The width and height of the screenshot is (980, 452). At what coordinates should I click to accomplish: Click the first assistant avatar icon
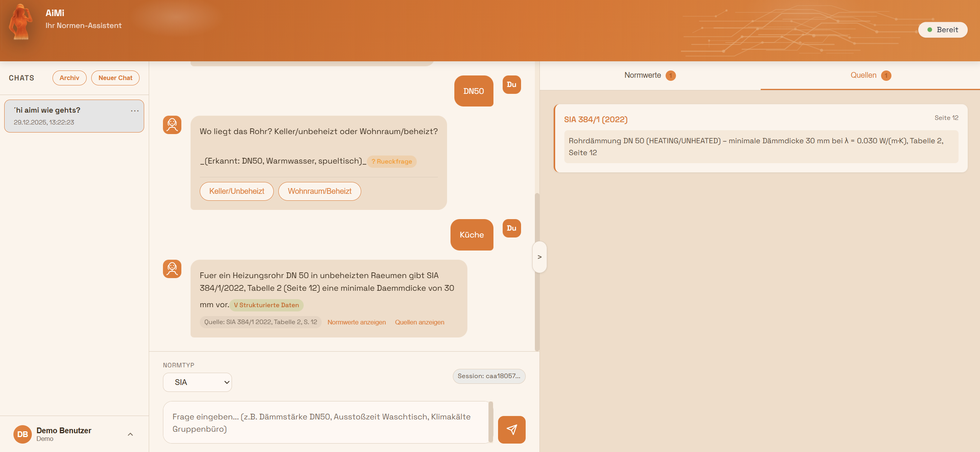[x=172, y=125]
